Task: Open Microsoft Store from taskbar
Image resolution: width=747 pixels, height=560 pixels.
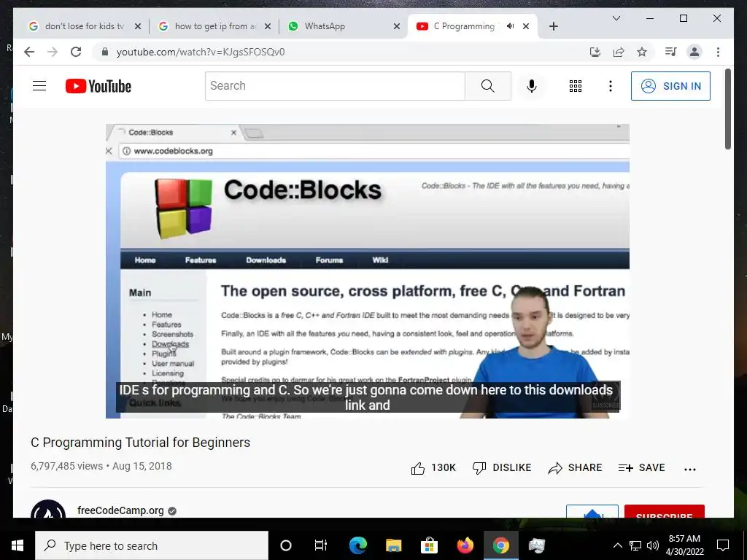Action: pyautogui.click(x=429, y=545)
